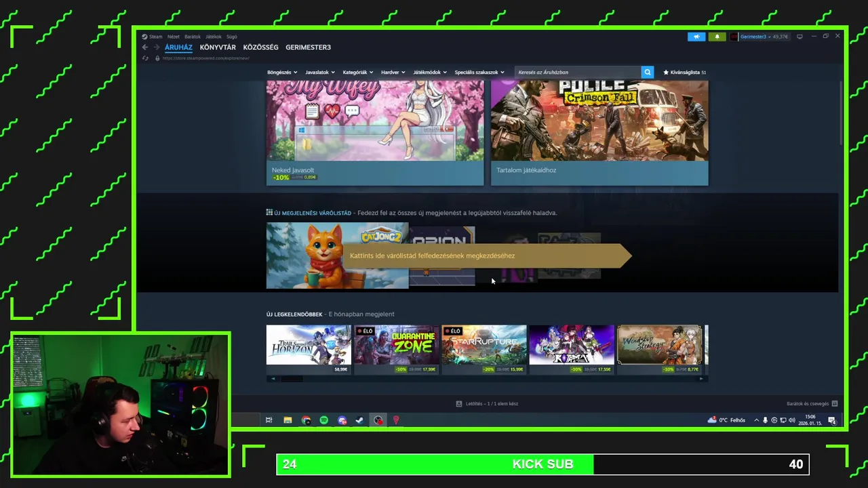
Task: Reload the store page with refresh icon
Action: coord(145,58)
